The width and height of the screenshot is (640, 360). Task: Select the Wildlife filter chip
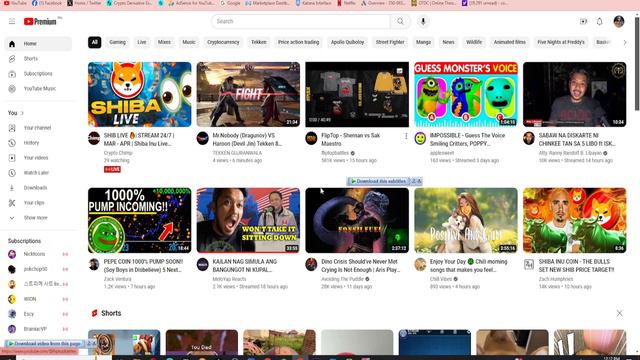click(x=474, y=42)
